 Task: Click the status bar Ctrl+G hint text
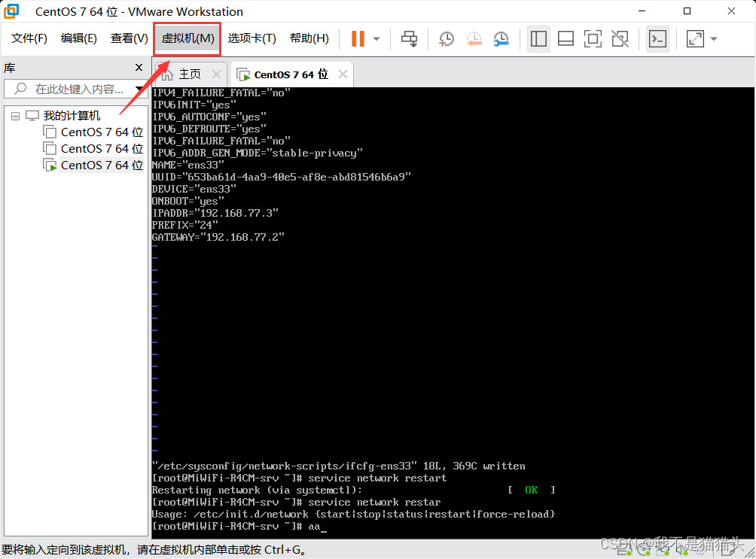tap(154, 550)
